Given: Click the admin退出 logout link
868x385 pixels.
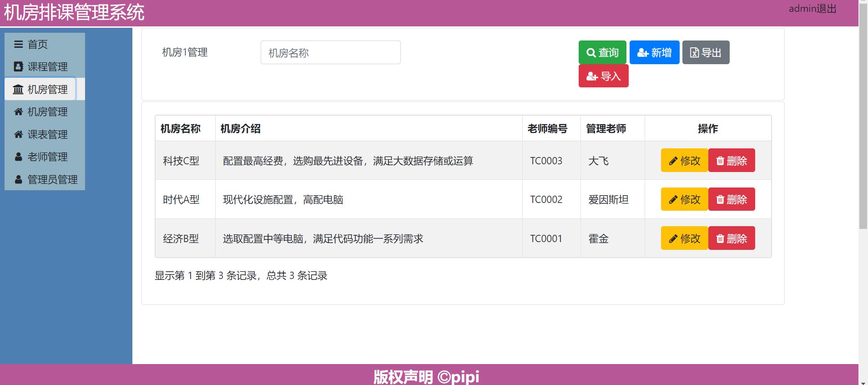Looking at the screenshot, I should (x=812, y=9).
